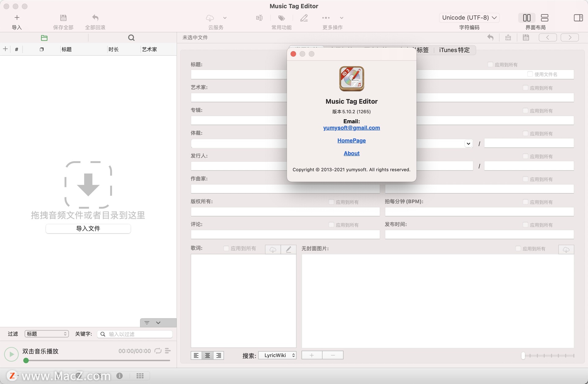Click the pencil edit icon in toolbar
The image size is (588, 384).
304,18
